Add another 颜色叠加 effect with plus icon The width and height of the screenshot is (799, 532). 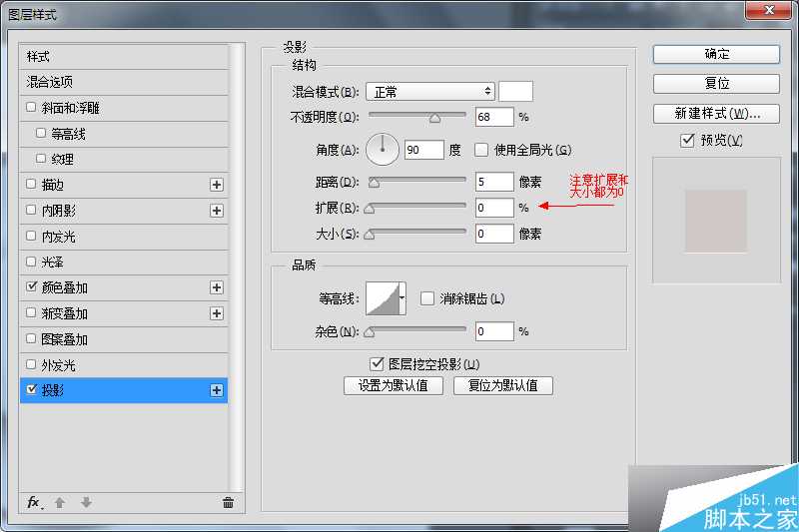pos(217,287)
